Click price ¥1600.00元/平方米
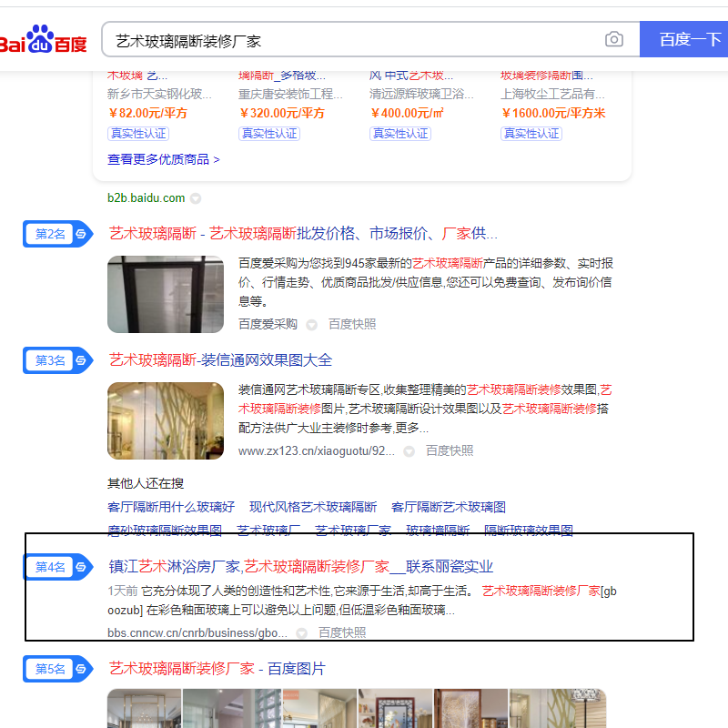 tap(553, 113)
